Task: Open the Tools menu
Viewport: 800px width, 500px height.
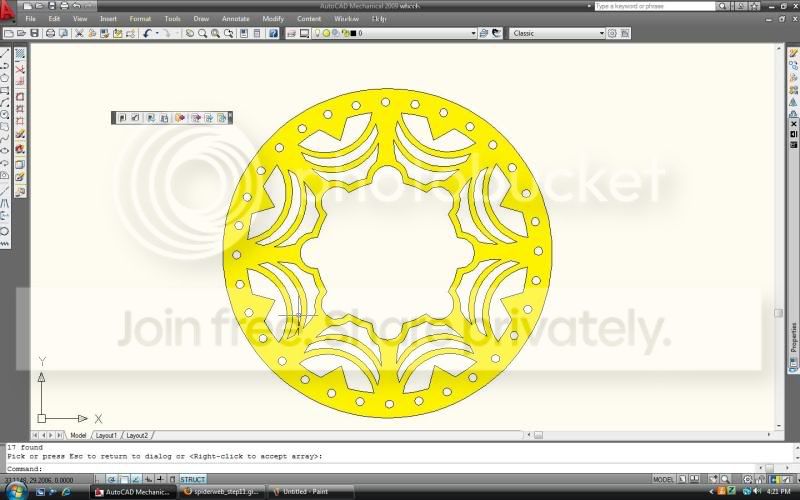Action: point(172,19)
